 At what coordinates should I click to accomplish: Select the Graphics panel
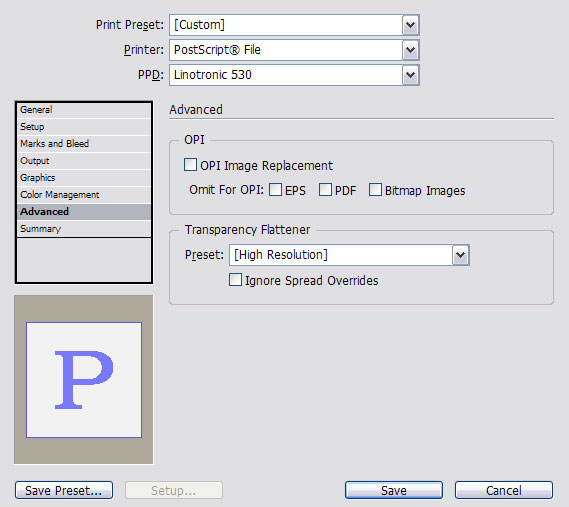coord(84,178)
